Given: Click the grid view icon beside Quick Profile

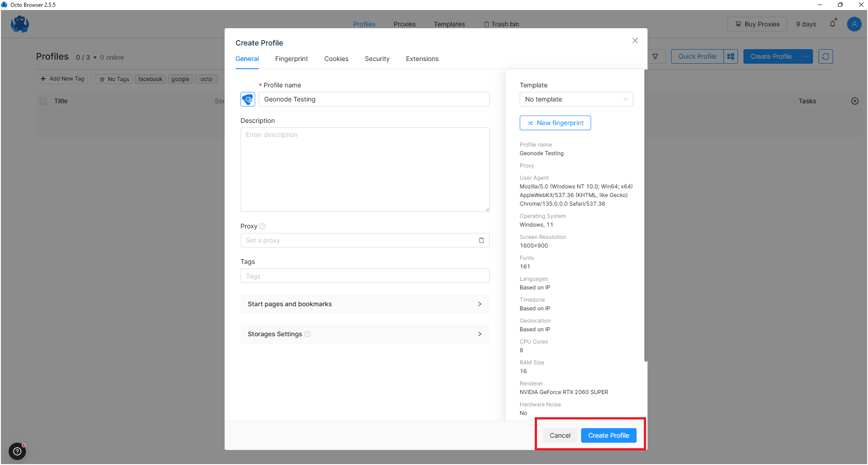Looking at the screenshot, I should (x=731, y=56).
